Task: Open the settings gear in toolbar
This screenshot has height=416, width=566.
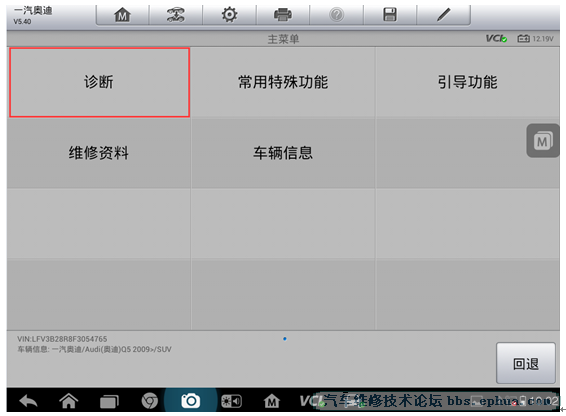Action: pos(229,15)
